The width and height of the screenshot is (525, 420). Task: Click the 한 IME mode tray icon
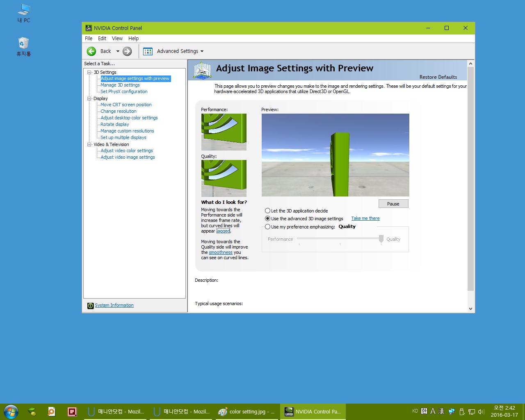424,411
